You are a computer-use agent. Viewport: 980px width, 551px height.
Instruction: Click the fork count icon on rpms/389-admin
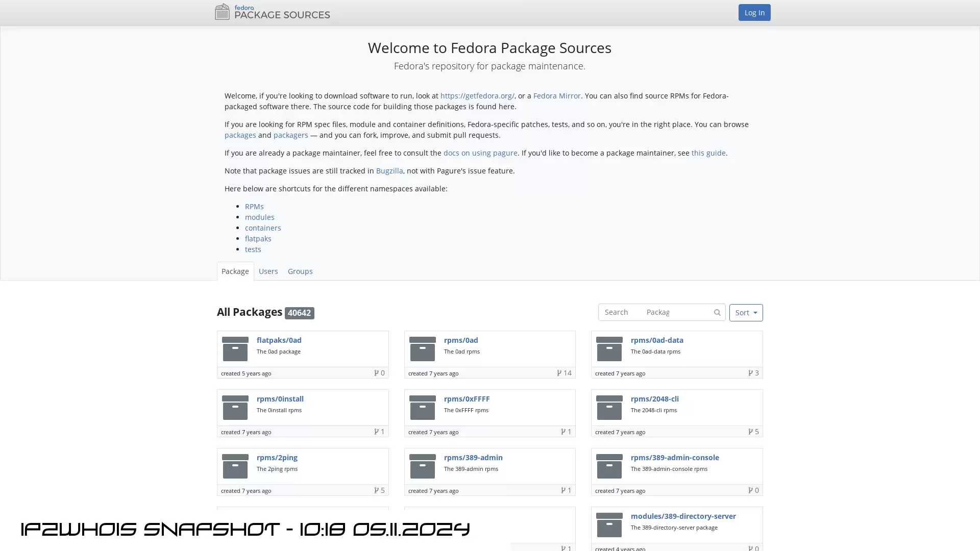tap(563, 490)
